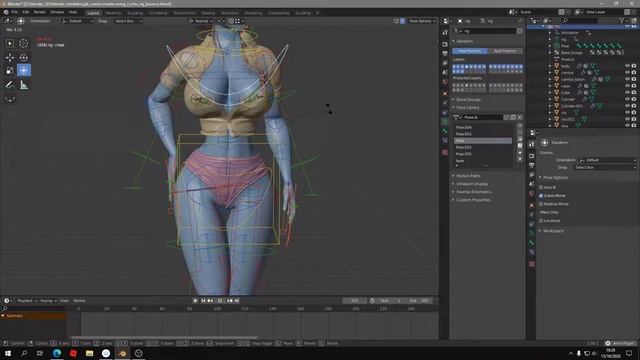
Task: Unlink the PoseLib action with X
Action: click(x=520, y=117)
